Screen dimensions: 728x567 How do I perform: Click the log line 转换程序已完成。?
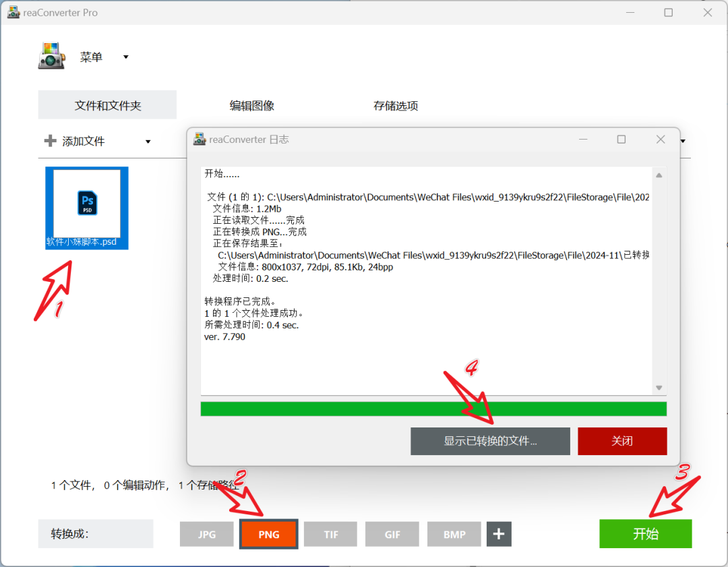(241, 302)
